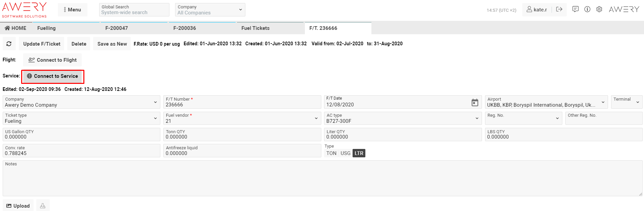Expand the AC type dropdown
The image size is (644, 211).
pos(477,118)
